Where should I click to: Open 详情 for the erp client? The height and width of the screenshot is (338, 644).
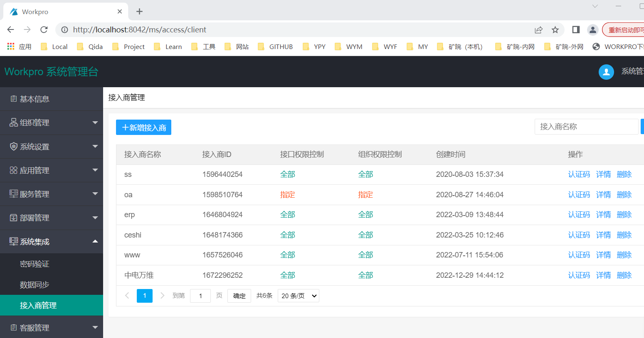[x=603, y=215]
